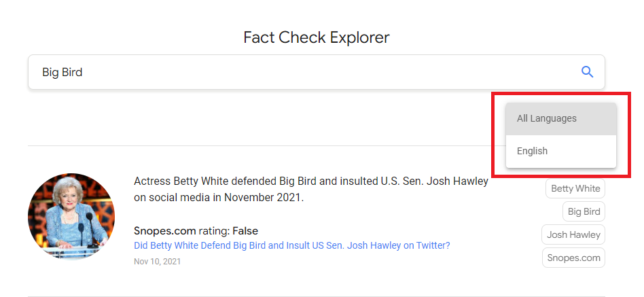This screenshot has height=297, width=644.
Task: Click the Fact Check Explorer heading
Action: 317,37
